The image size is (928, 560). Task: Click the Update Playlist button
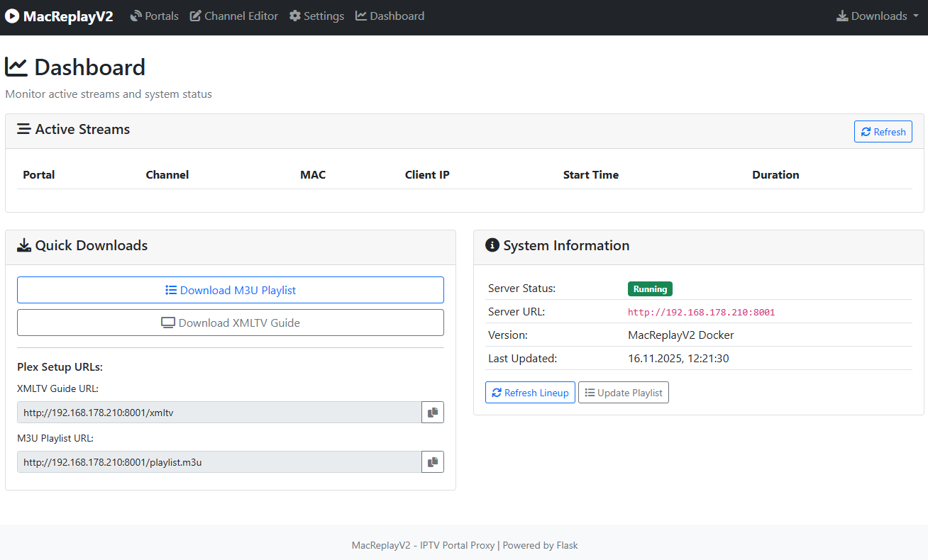624,393
